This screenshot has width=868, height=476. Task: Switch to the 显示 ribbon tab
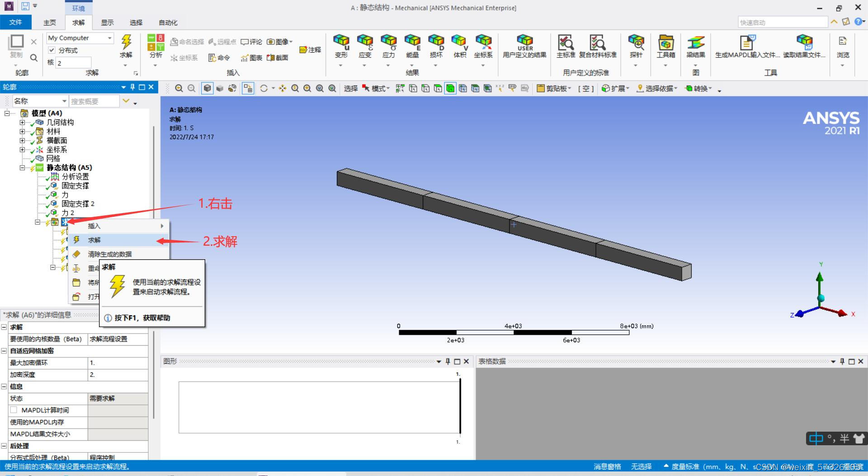click(107, 22)
